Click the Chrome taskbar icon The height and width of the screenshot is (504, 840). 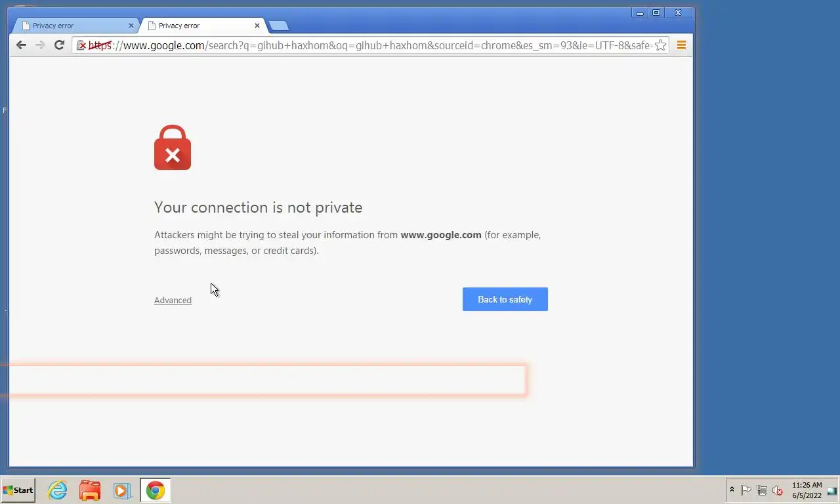click(x=156, y=490)
